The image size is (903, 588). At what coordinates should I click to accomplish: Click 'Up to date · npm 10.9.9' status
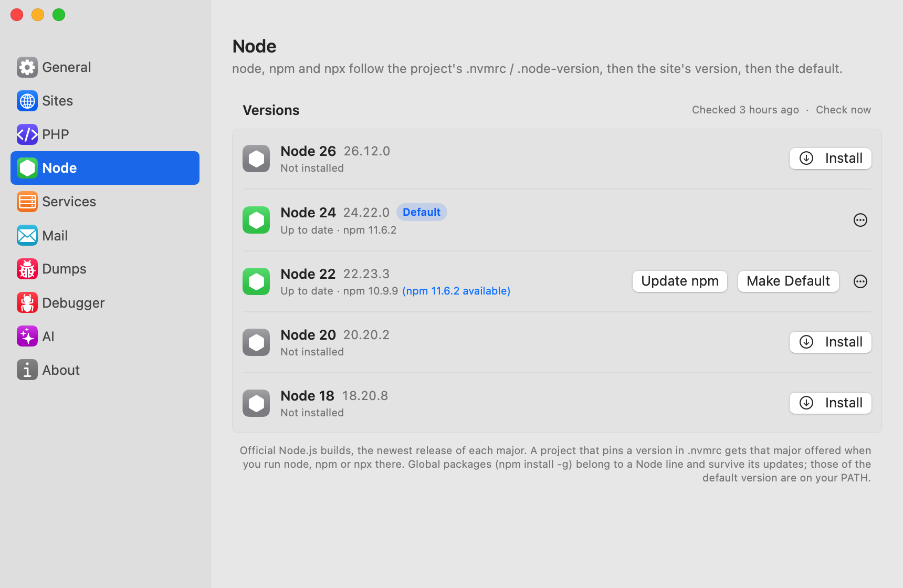[x=339, y=291]
